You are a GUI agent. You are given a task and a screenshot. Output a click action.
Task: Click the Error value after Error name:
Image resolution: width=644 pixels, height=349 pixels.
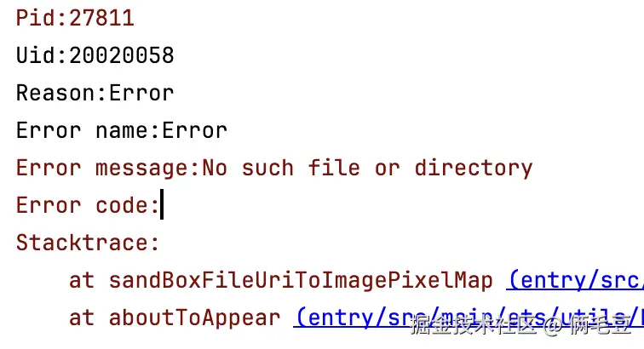coord(195,130)
